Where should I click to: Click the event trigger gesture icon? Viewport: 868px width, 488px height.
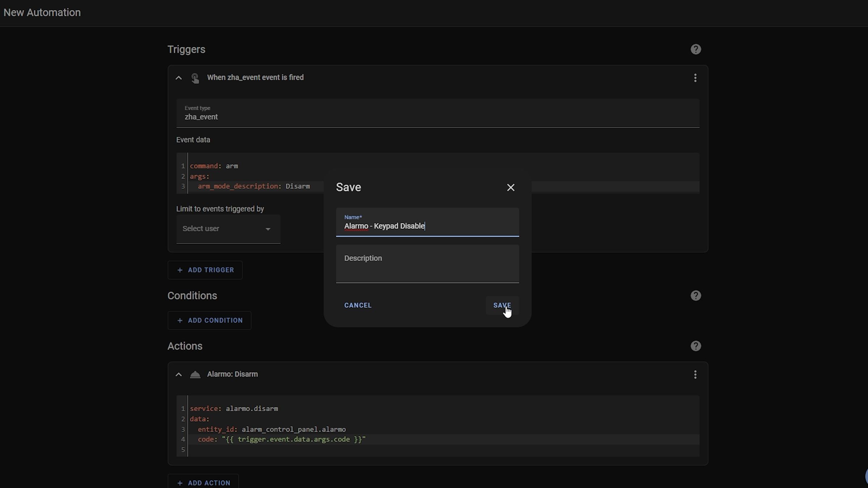[x=195, y=78]
